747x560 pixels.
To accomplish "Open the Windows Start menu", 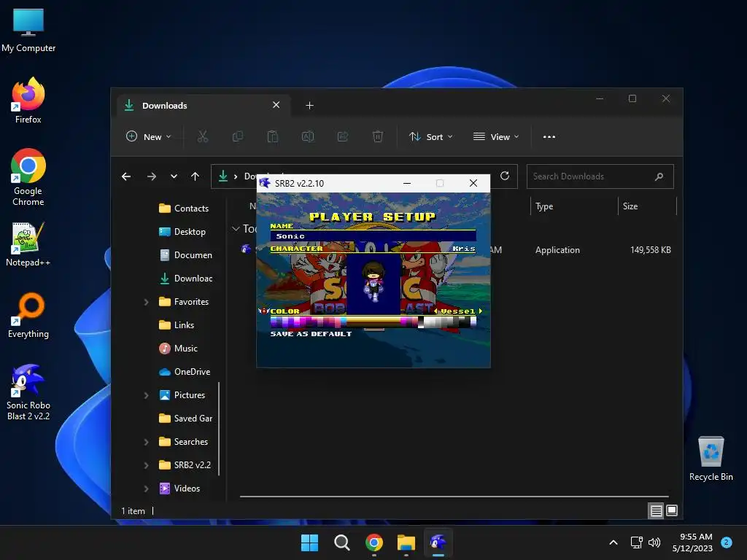I will 309,542.
